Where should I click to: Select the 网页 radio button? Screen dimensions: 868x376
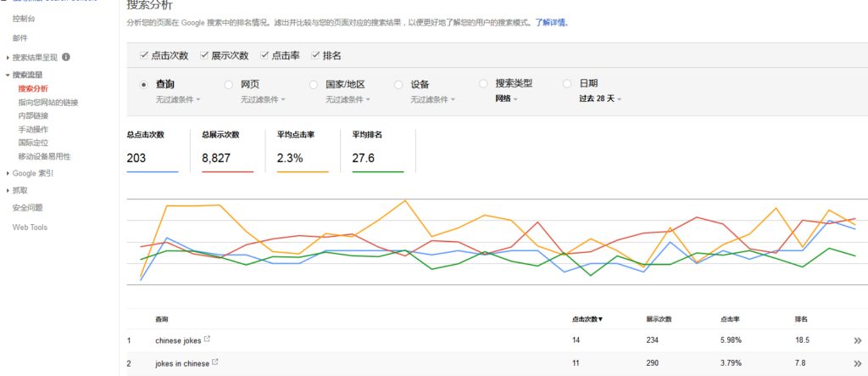tap(228, 85)
